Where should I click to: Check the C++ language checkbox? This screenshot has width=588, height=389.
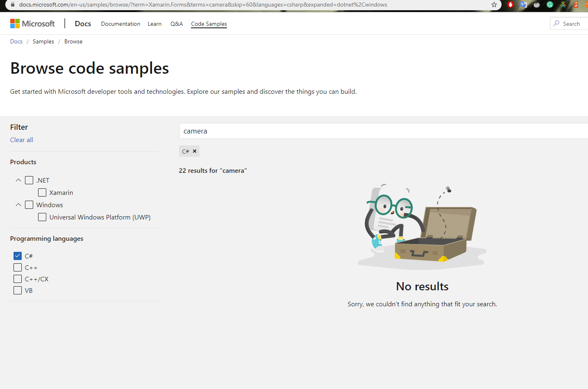[18, 267]
